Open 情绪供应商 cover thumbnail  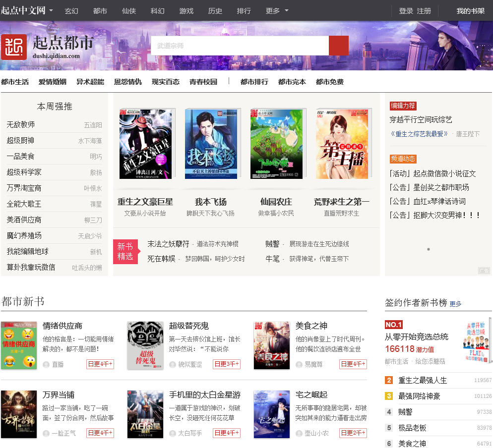point(19,345)
